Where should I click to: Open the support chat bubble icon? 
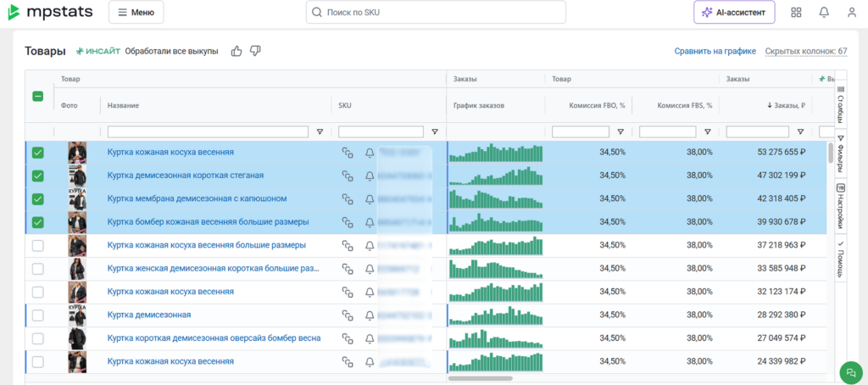(851, 372)
